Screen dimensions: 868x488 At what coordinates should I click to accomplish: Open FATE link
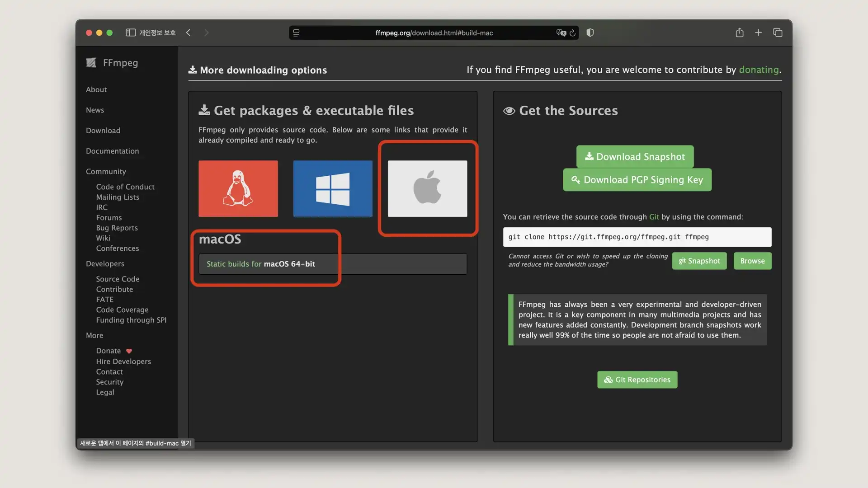pyautogui.click(x=105, y=300)
